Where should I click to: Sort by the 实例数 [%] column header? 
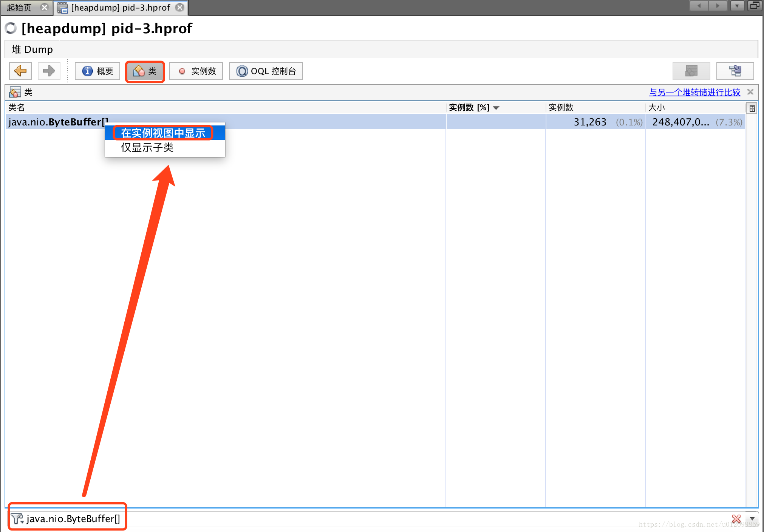(x=496, y=108)
